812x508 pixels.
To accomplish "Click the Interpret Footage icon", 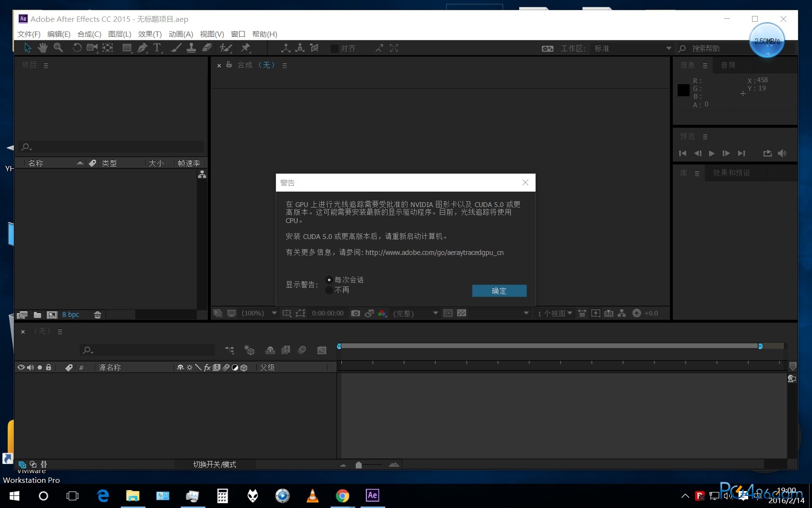I will [x=22, y=315].
